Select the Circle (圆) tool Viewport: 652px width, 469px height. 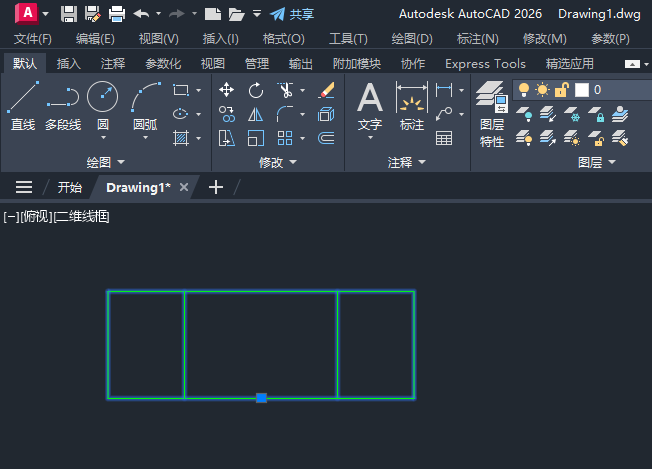click(x=103, y=104)
